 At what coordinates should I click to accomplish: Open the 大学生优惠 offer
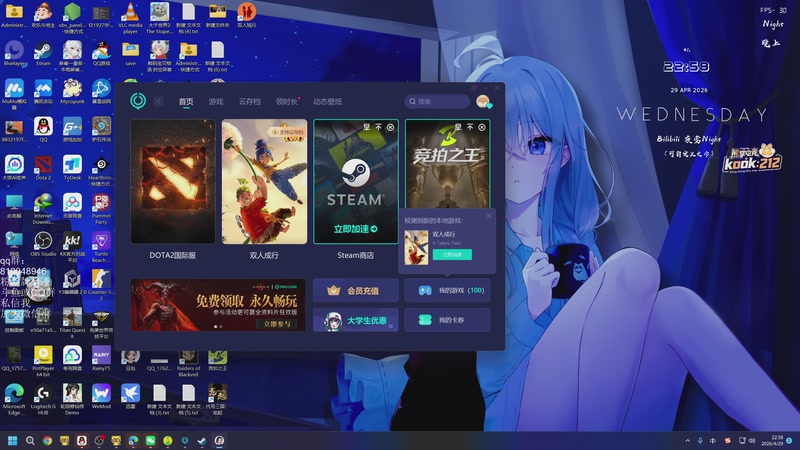tap(356, 320)
